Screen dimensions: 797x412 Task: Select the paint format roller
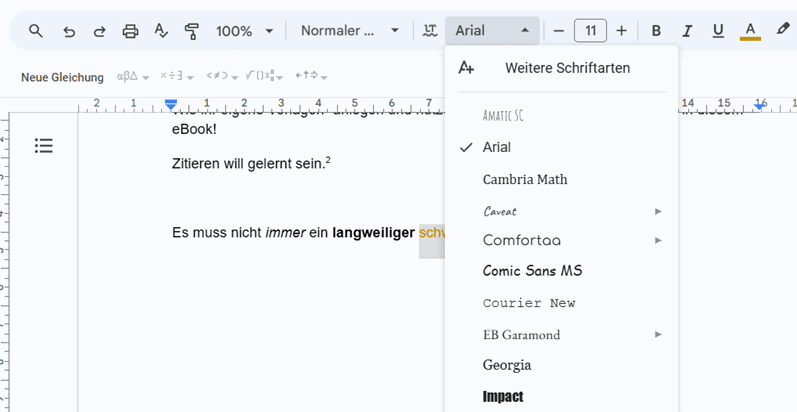192,31
